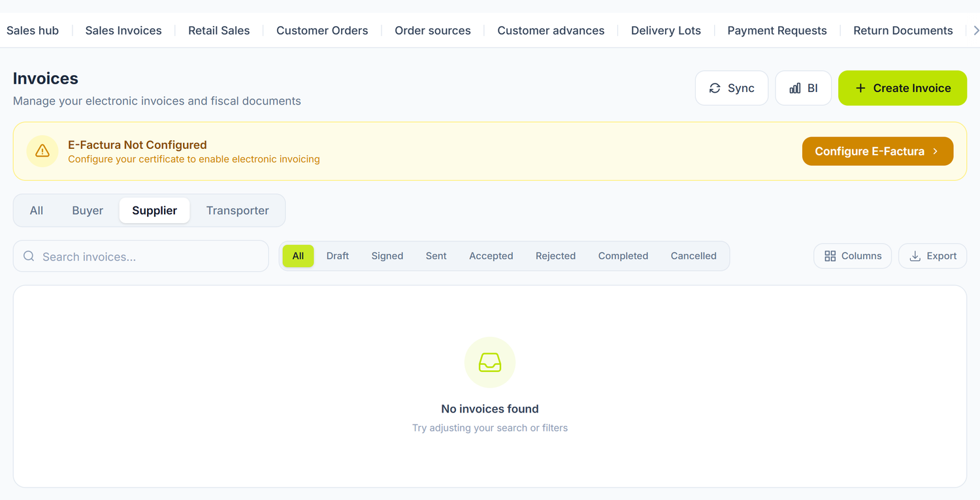Open the Return Documents tab

tap(903, 30)
